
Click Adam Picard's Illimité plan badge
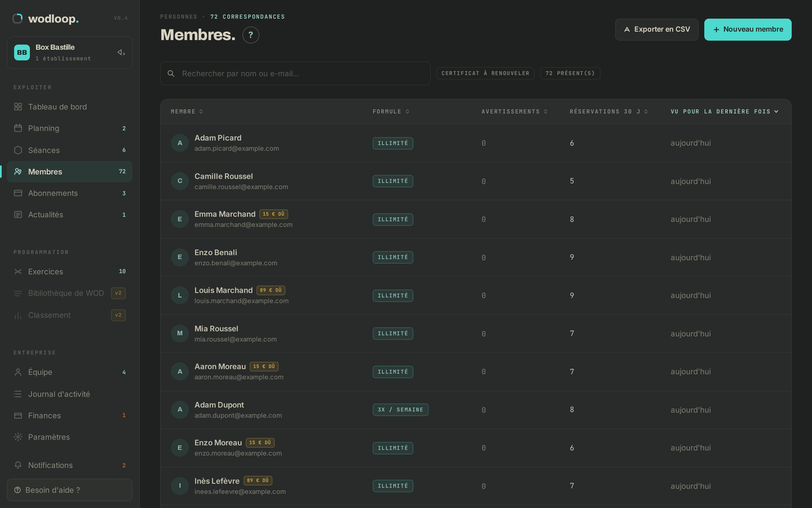click(x=393, y=143)
